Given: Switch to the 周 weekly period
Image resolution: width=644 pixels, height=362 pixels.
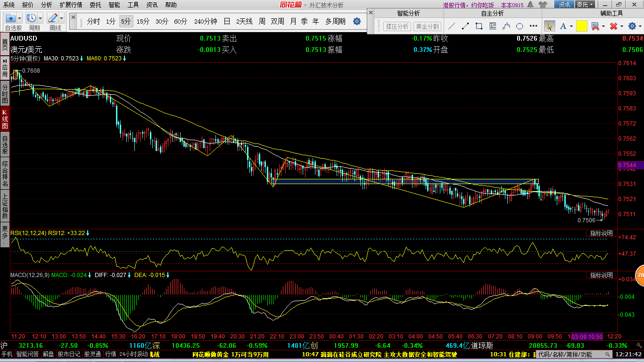Looking at the screenshot, I should [262, 21].
